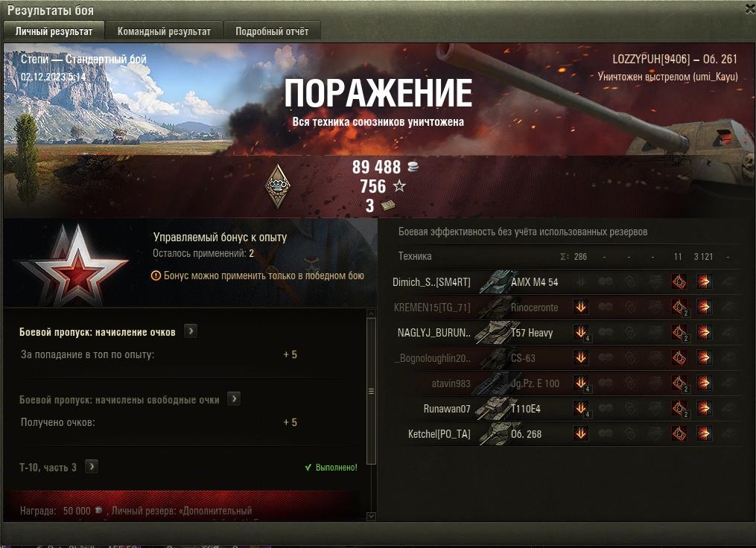
Task: Click player name Dimich_S..[SM4RT]
Action: 431,282
